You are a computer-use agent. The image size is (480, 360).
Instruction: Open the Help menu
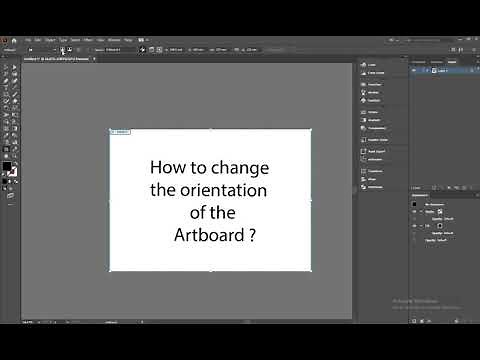(128, 40)
